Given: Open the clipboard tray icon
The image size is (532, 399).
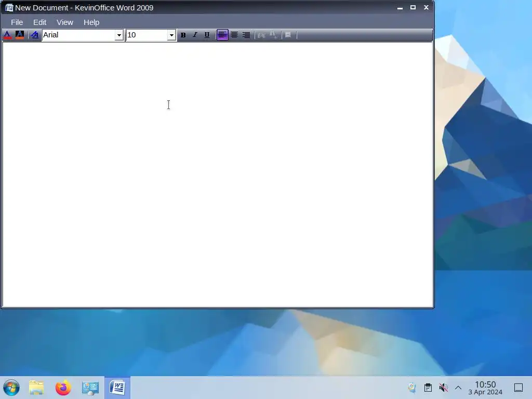Looking at the screenshot, I should tap(428, 388).
